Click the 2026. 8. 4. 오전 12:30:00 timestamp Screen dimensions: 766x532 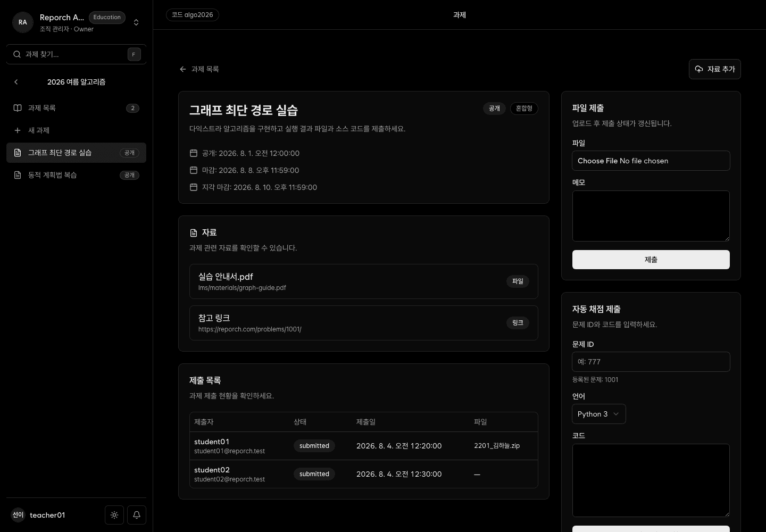point(399,474)
